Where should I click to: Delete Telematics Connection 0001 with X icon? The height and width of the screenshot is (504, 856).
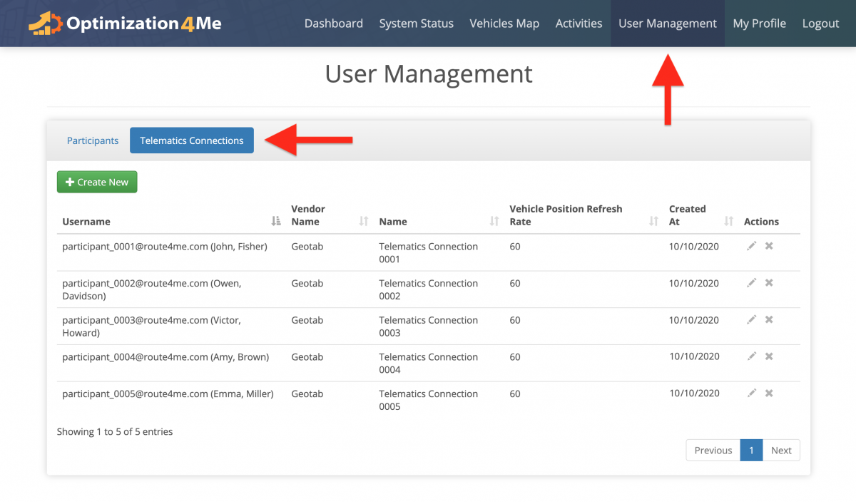[769, 246]
